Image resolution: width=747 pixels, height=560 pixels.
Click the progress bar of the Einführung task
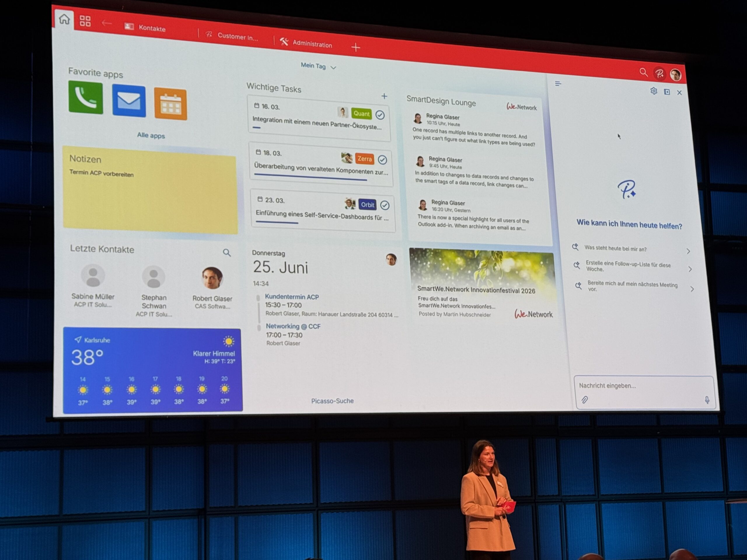[277, 222]
